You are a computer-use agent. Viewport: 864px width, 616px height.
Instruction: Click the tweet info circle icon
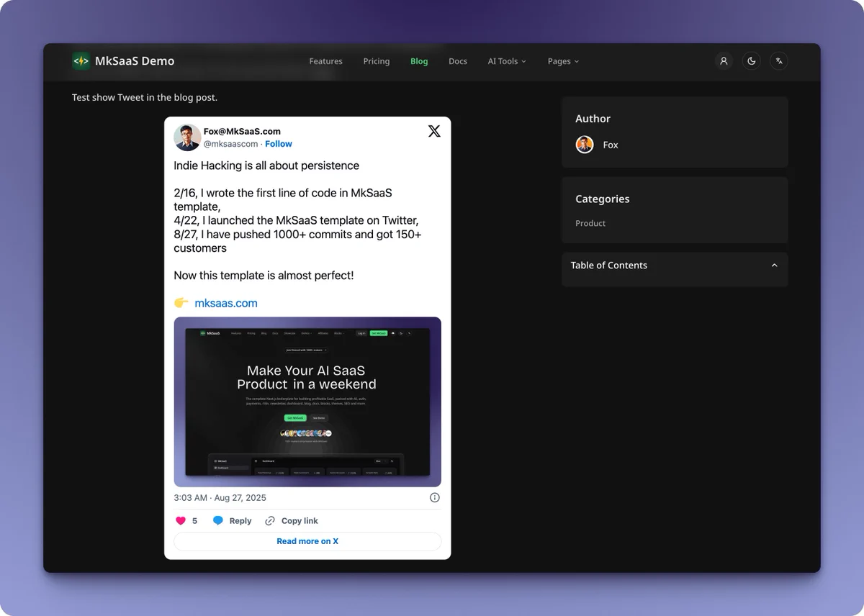435,497
